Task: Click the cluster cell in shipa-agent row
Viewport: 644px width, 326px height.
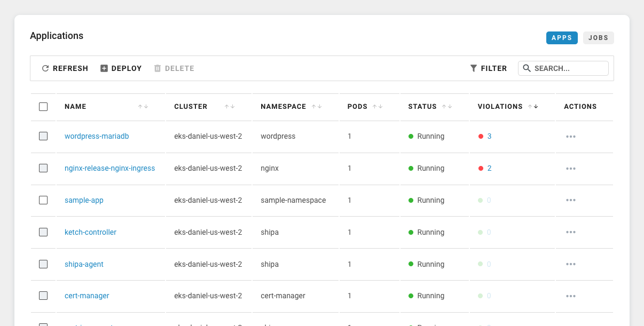Action: click(208, 264)
